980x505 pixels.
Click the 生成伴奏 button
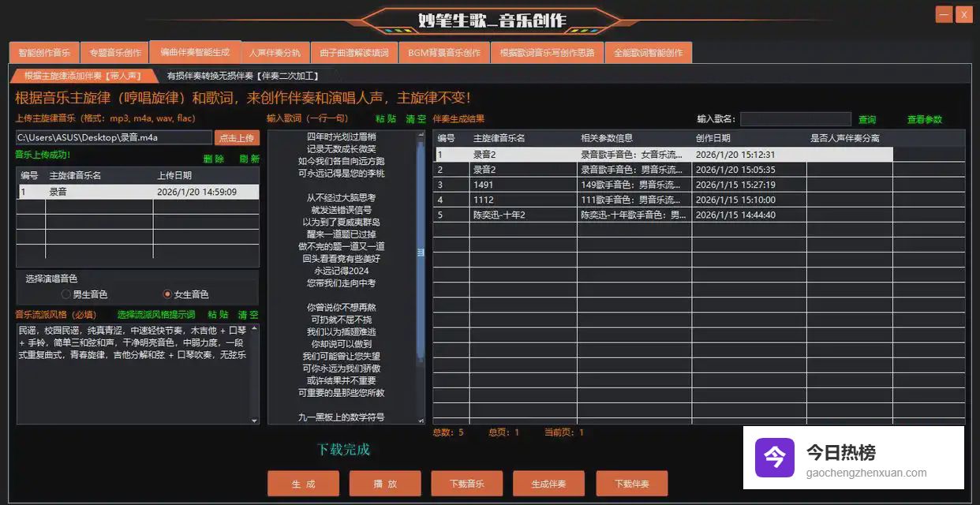point(549,484)
